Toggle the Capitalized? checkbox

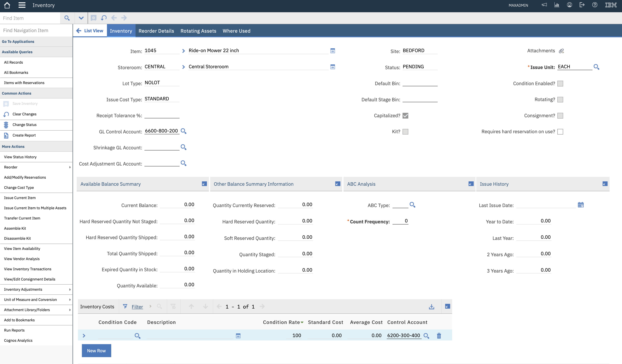(405, 116)
